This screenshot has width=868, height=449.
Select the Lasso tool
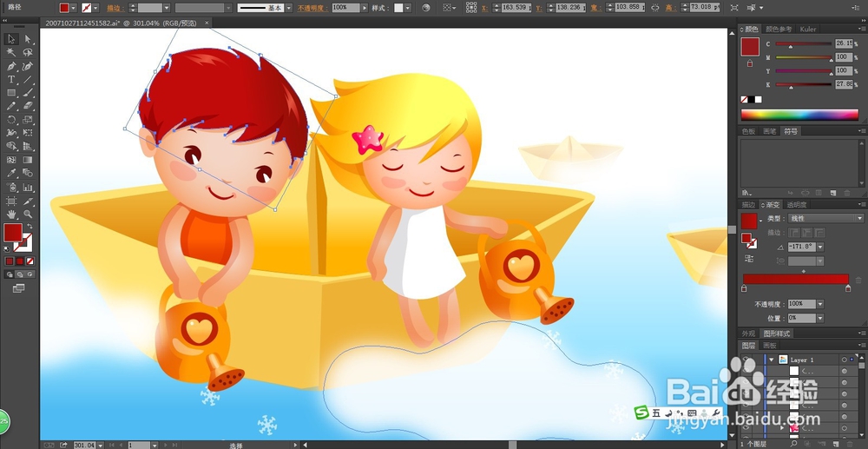pos(28,52)
